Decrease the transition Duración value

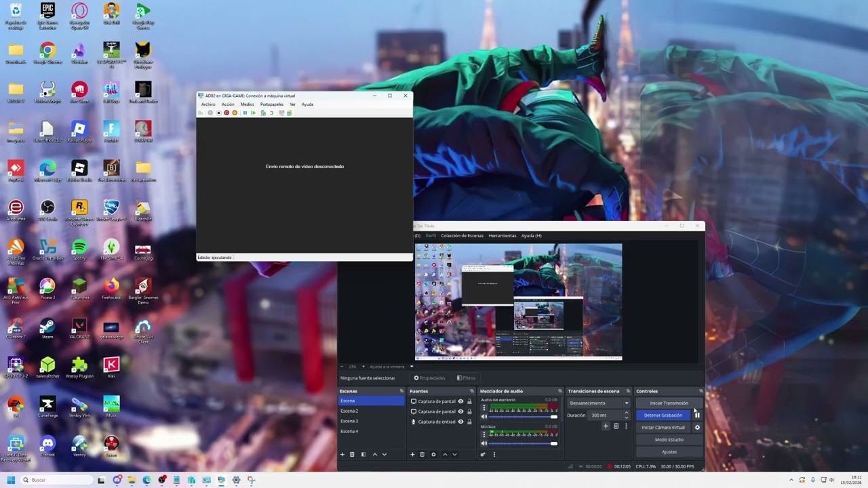(x=626, y=417)
